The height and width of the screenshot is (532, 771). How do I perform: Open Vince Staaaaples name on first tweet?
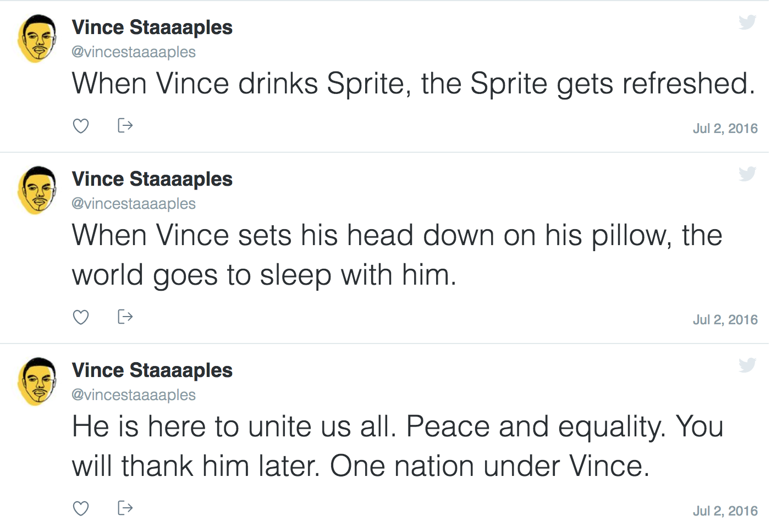click(152, 27)
